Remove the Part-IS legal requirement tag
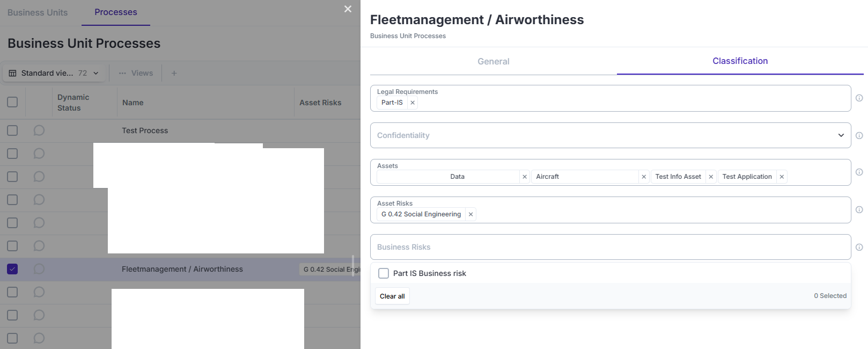The image size is (868, 349). (413, 103)
